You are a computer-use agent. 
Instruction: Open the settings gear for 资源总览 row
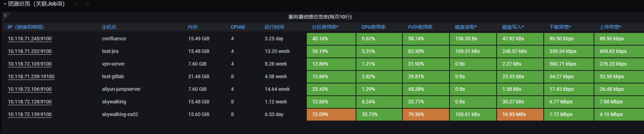click(76, 4)
